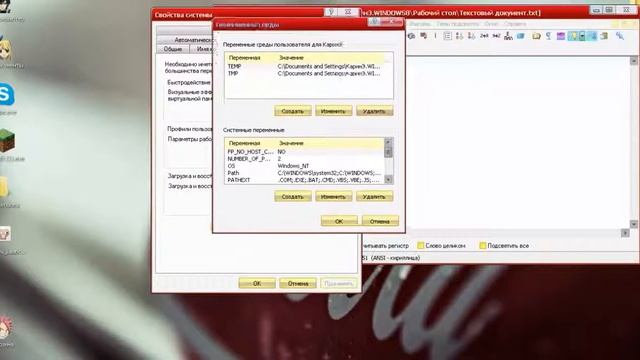Launch the Minecraft grass block desktop icon

tap(7, 140)
